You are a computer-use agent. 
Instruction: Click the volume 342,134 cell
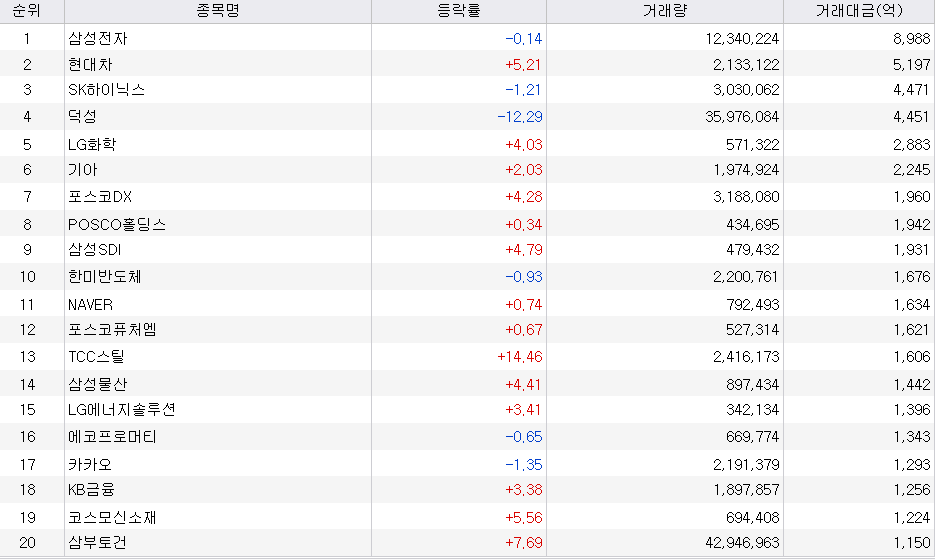(753, 410)
